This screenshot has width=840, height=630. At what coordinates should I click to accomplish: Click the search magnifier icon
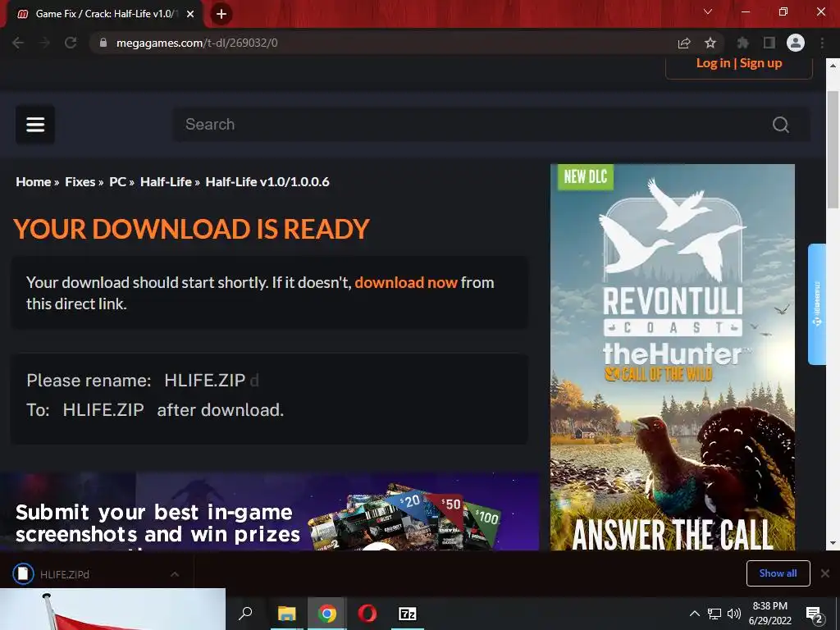pos(781,125)
